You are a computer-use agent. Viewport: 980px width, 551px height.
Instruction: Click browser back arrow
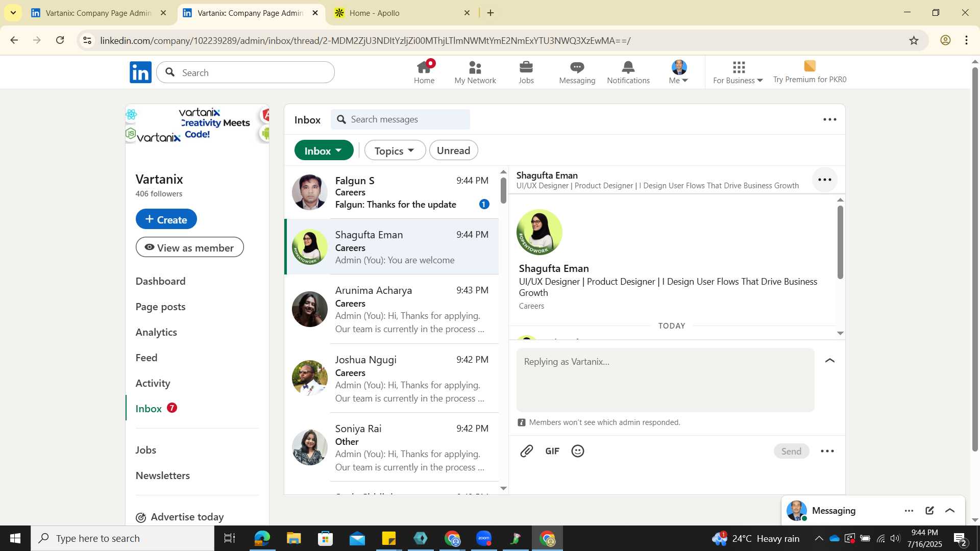14,40
